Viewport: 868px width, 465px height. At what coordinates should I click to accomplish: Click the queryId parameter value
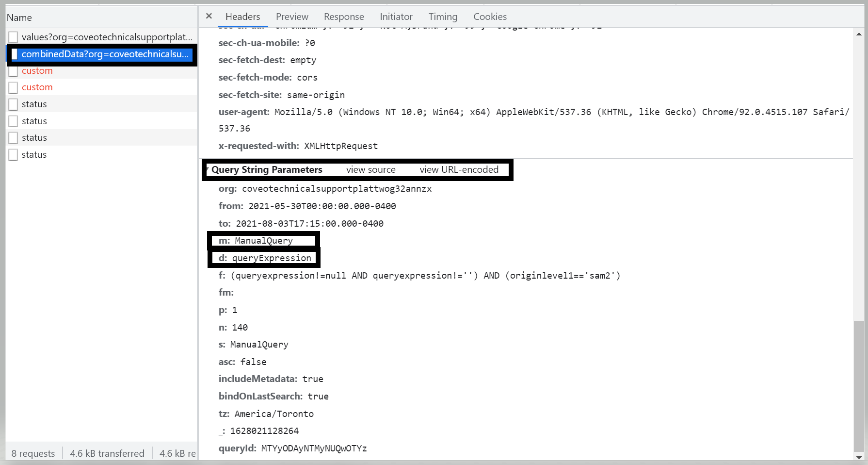314,448
